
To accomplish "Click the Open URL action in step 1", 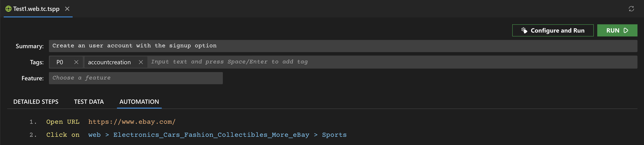I will [63, 122].
